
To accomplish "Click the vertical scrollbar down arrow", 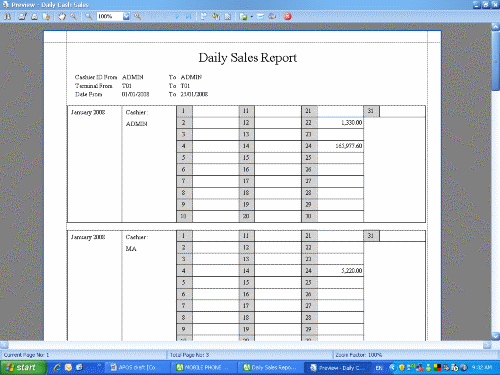I will coord(496,336).
